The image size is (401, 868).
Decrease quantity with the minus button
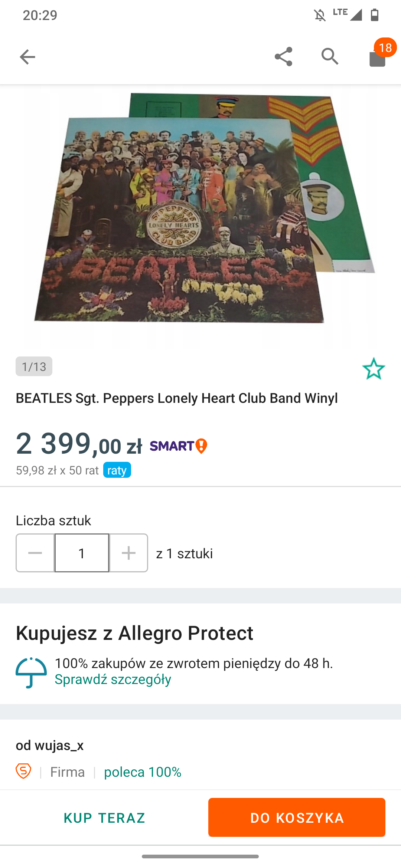(35, 553)
